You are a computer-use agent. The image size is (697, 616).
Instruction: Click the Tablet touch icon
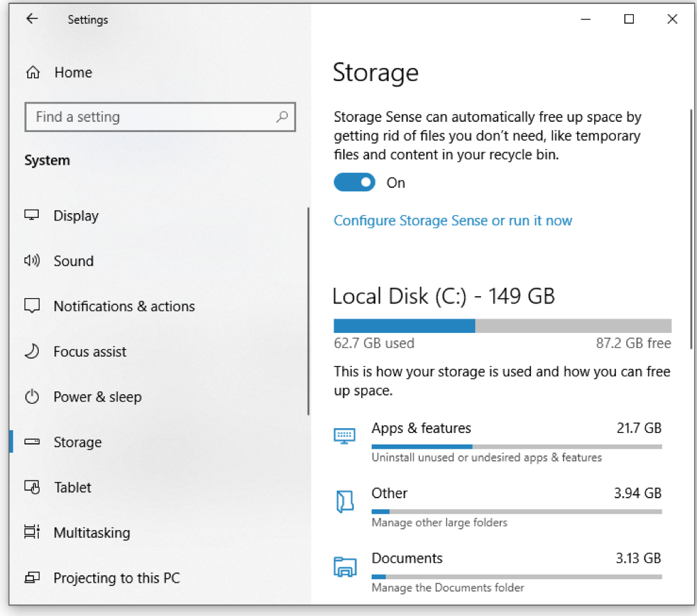click(31, 487)
